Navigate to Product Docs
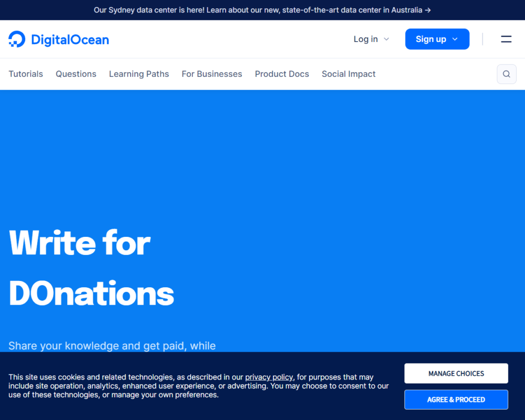 click(x=282, y=74)
